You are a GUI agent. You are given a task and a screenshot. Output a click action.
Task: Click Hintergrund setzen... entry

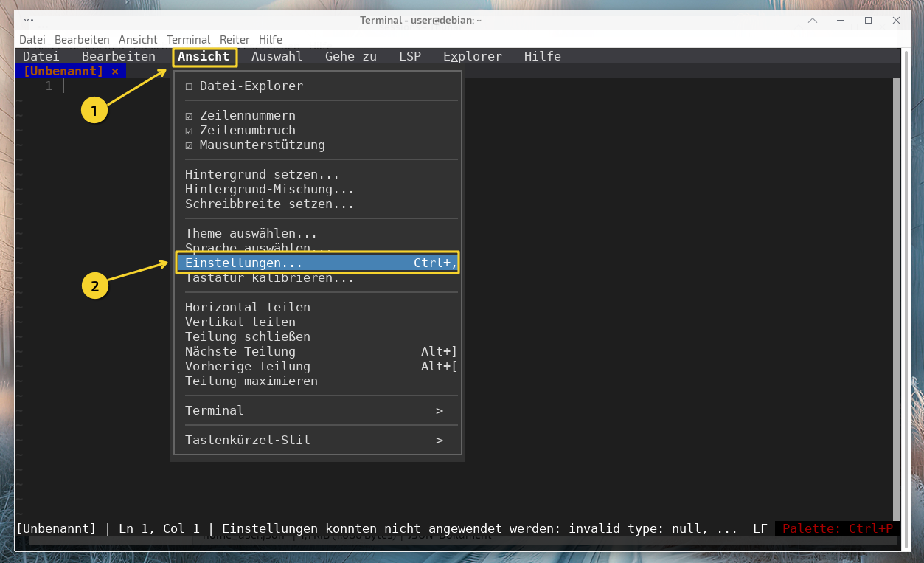pyautogui.click(x=262, y=174)
